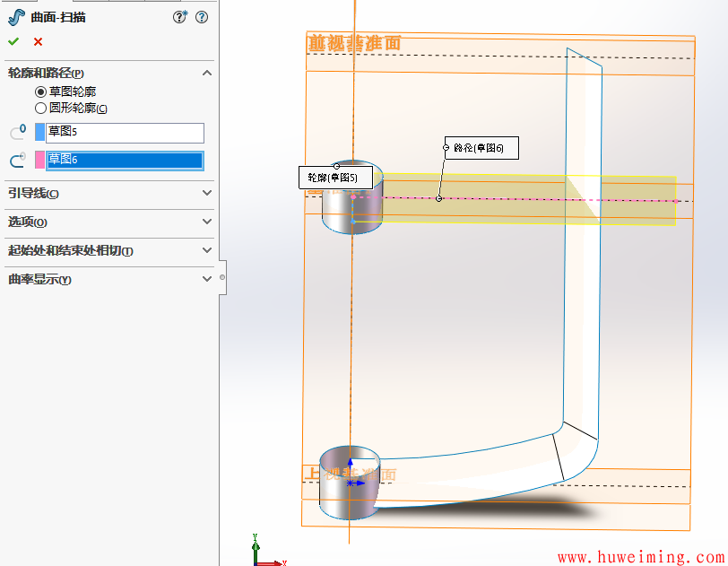Image resolution: width=728 pixels, height=566 pixels.
Task: Expand the 起始处和结束处相切 section
Action: tap(207, 250)
